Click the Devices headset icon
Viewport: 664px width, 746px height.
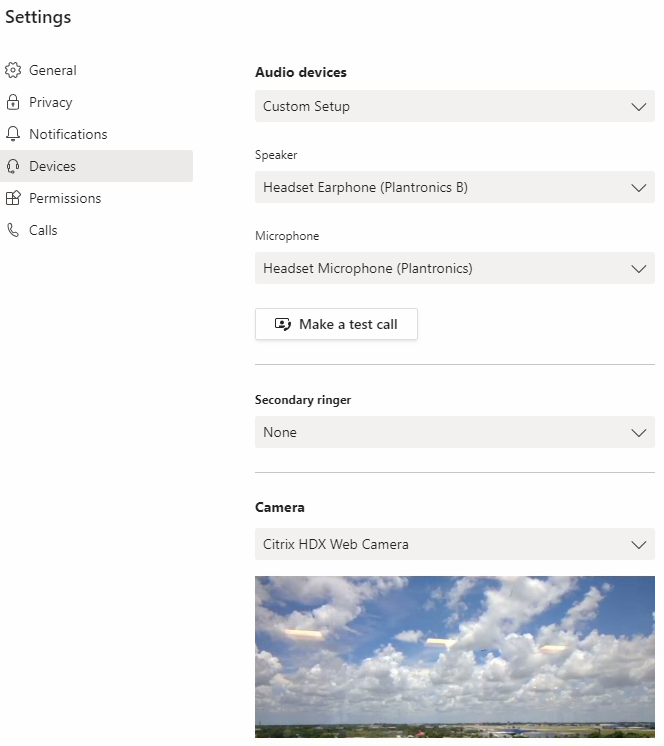click(13, 167)
